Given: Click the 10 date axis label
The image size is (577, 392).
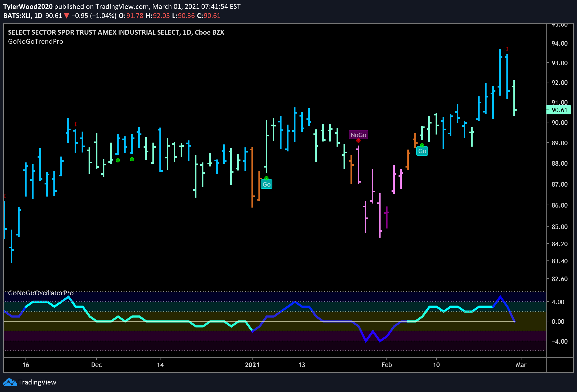Looking at the screenshot, I should pos(436,365).
